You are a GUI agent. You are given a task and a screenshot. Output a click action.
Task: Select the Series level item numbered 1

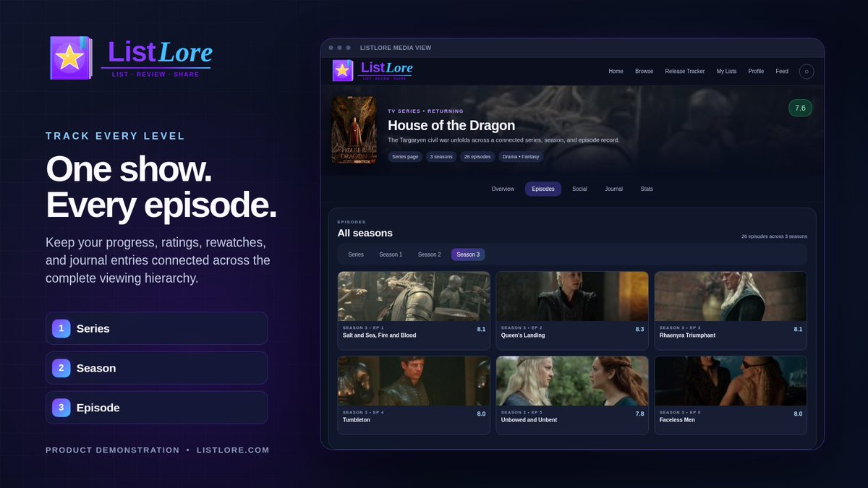point(156,328)
